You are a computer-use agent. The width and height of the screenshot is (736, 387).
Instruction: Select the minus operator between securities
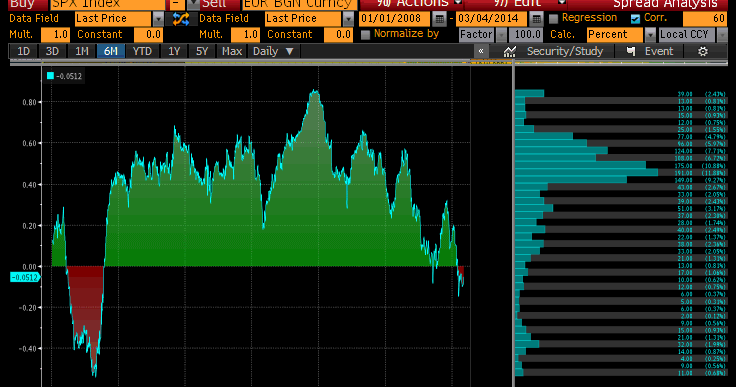click(x=177, y=4)
